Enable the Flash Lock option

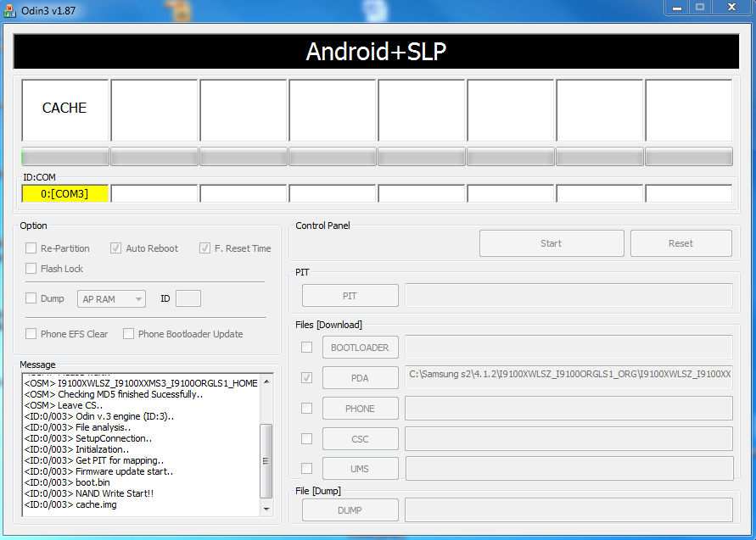31,269
